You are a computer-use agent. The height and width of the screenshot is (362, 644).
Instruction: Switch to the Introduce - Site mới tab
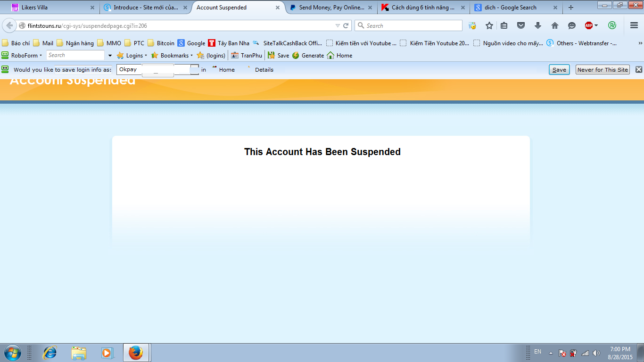146,8
